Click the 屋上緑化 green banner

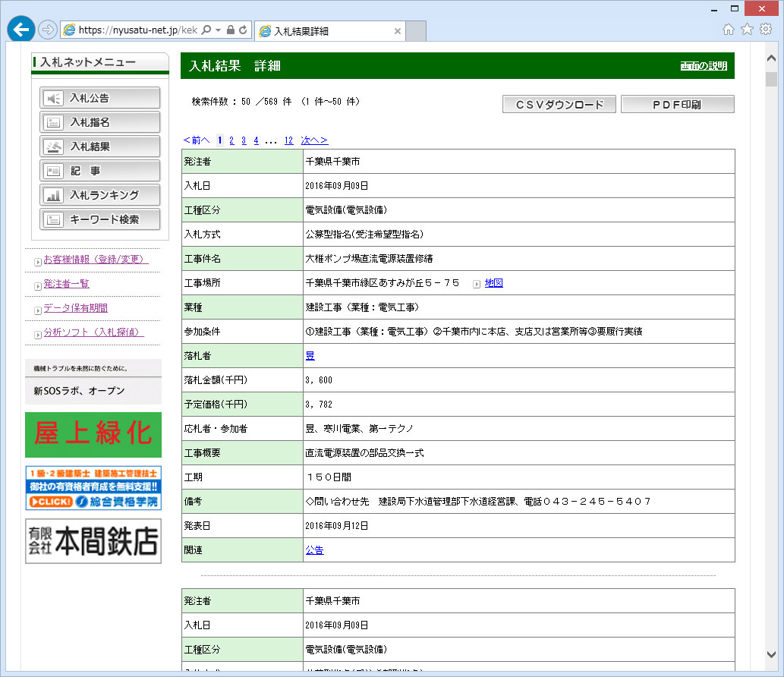tap(93, 434)
